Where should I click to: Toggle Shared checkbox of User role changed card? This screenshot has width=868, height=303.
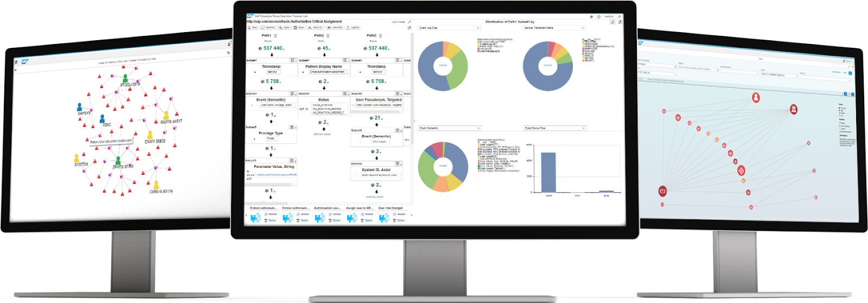tap(394, 214)
